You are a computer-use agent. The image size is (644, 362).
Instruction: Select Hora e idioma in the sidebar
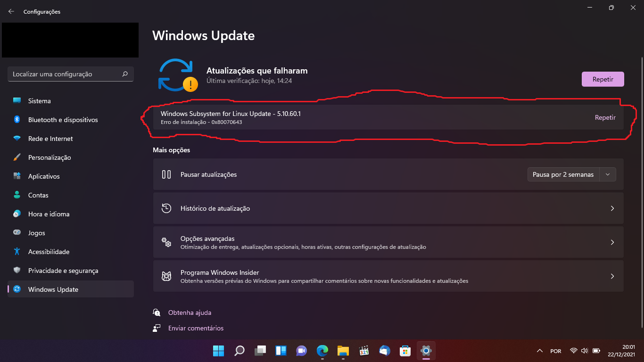(x=71, y=214)
